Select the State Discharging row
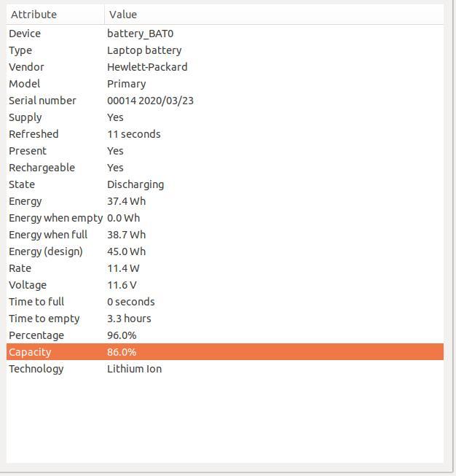The image size is (456, 476). [225, 184]
